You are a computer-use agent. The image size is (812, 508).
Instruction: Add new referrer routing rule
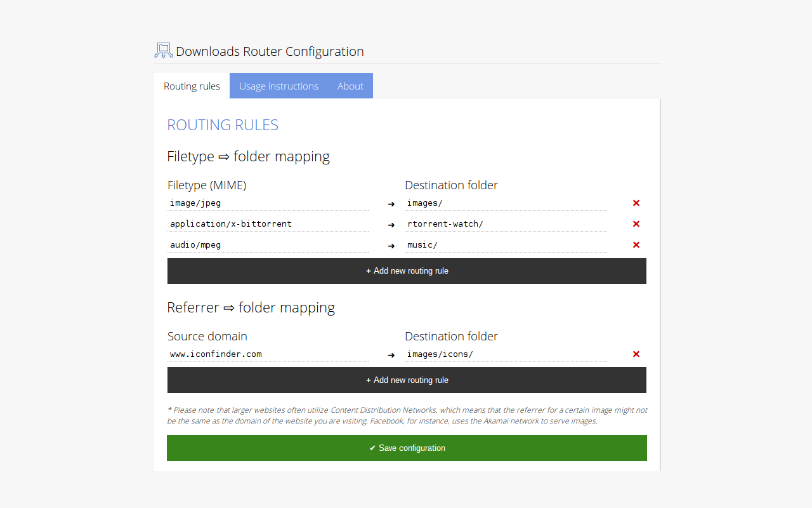tap(407, 380)
